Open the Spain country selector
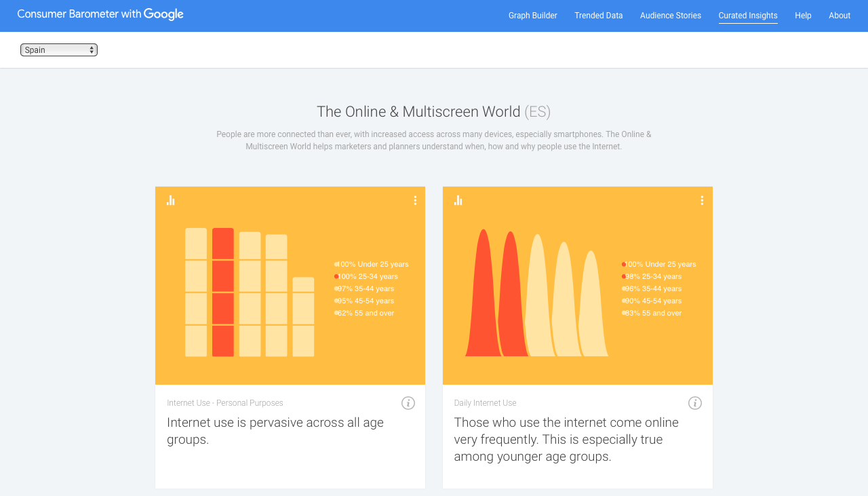Image resolution: width=868 pixels, height=496 pixels. (x=58, y=49)
